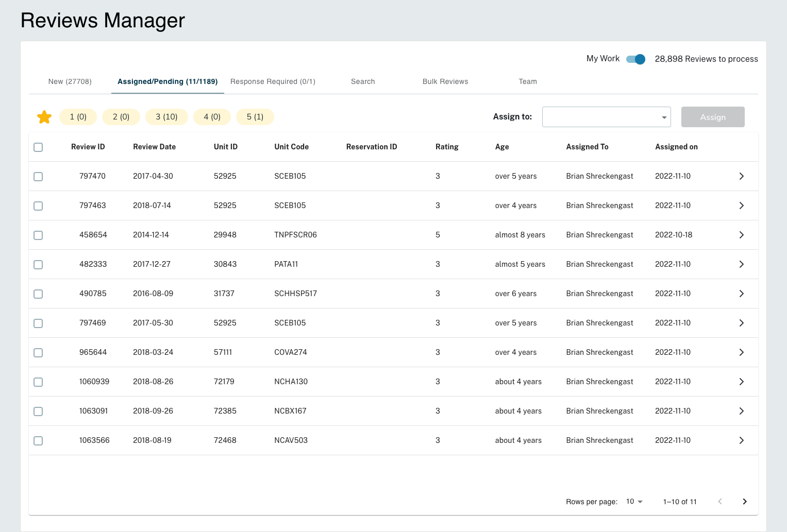The width and height of the screenshot is (787, 532).
Task: Click review date 2014-12-14
Action: click(151, 235)
